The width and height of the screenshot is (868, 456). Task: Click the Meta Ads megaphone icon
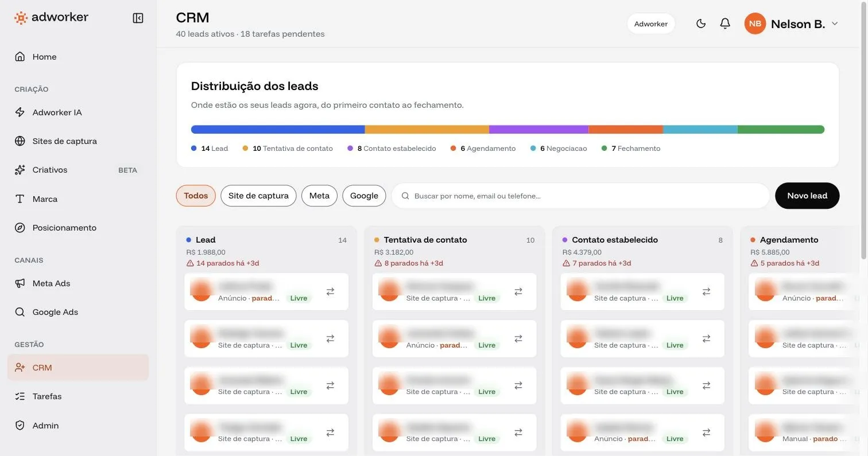click(20, 283)
